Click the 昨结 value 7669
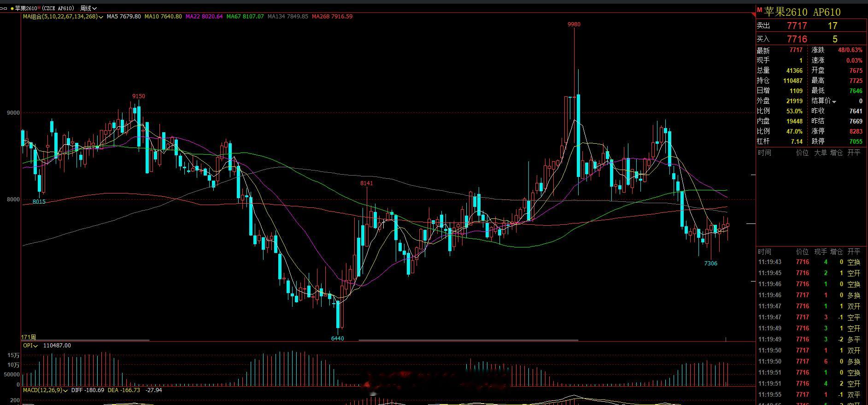The width and height of the screenshot is (868, 405). pos(856,122)
